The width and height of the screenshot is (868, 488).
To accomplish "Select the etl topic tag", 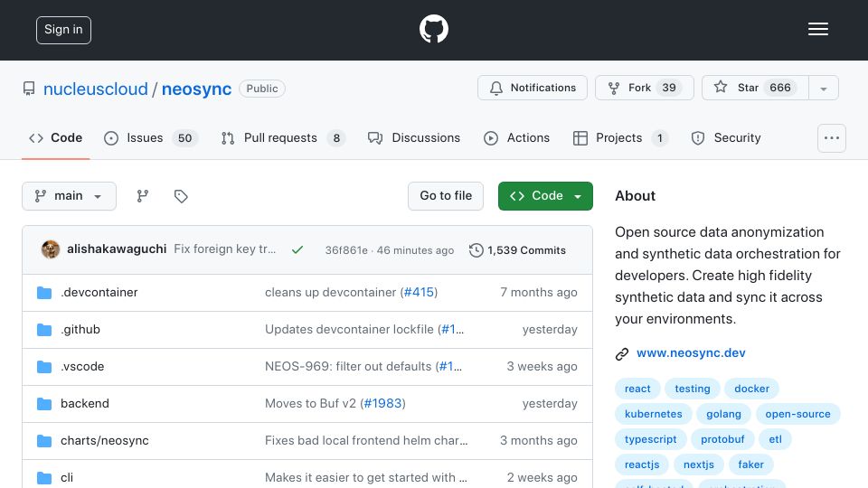I will point(775,439).
